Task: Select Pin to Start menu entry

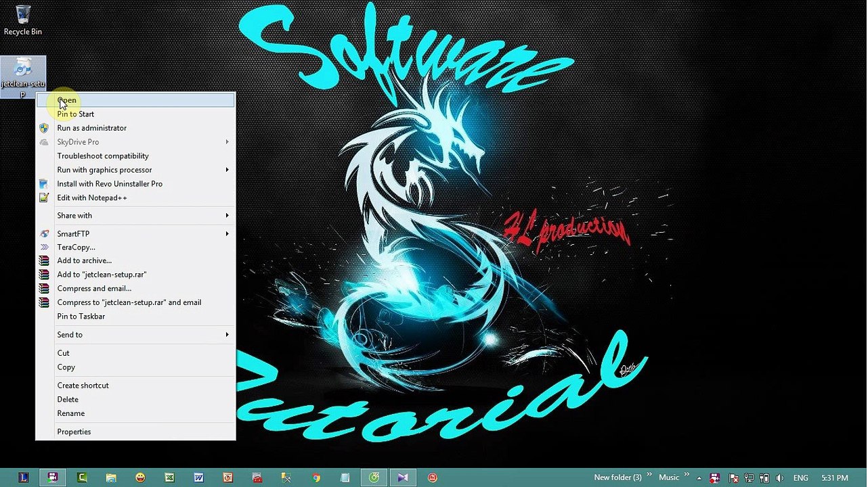Action: pos(135,114)
